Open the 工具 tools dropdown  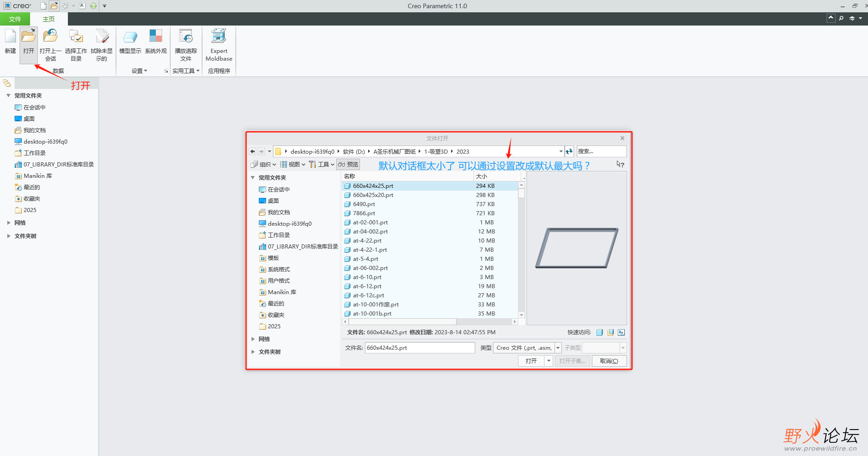click(x=322, y=165)
